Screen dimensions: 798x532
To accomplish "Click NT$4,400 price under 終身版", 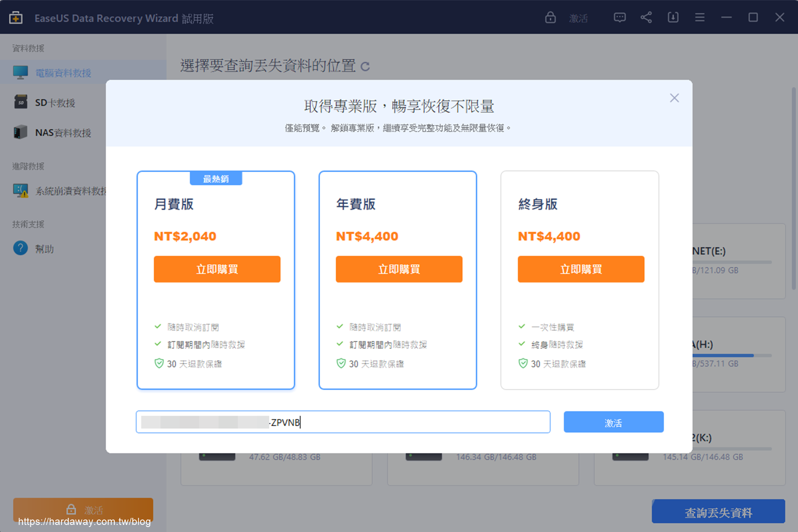I will click(549, 236).
